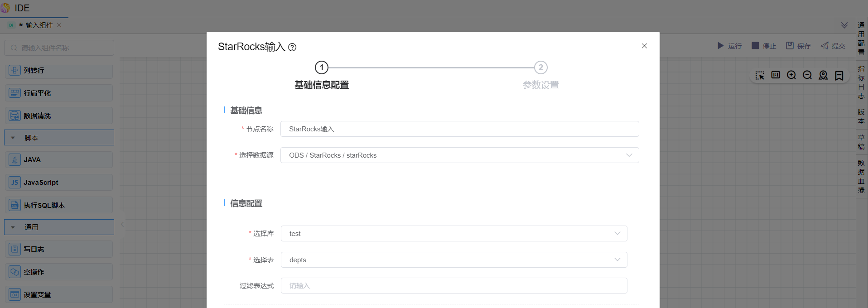Open the 草稿 side panel
This screenshot has height=308, width=868.
(861, 142)
